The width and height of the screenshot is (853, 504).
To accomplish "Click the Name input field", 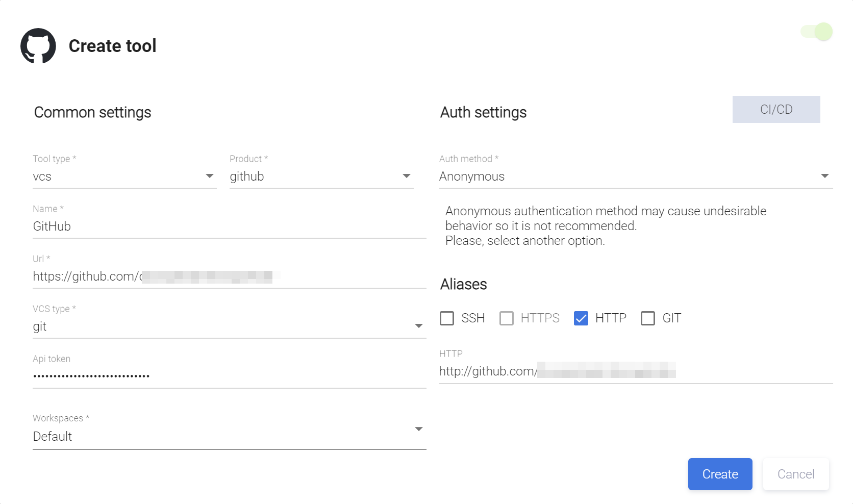I will (229, 226).
